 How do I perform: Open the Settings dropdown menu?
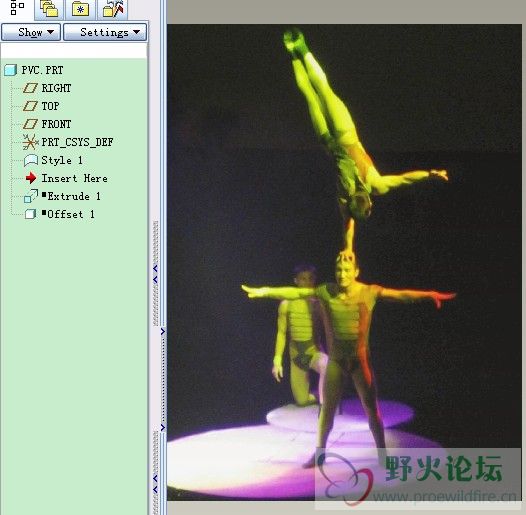tap(105, 32)
